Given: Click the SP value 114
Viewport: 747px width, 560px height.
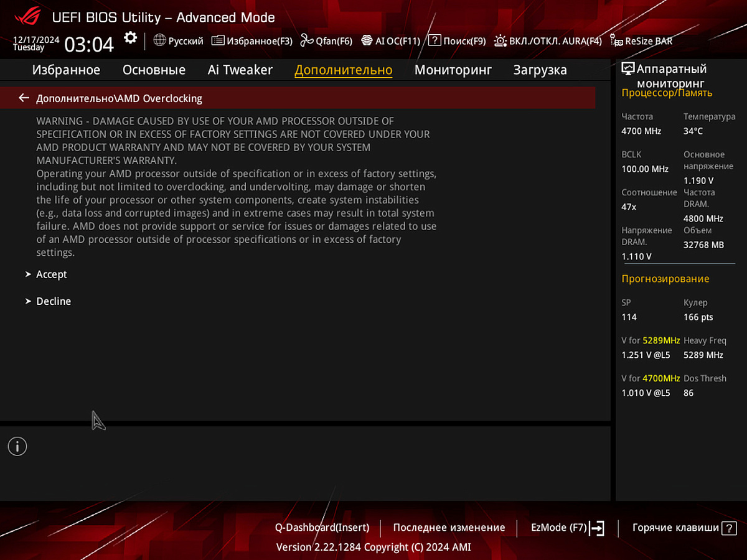Looking at the screenshot, I should pos(629,317).
